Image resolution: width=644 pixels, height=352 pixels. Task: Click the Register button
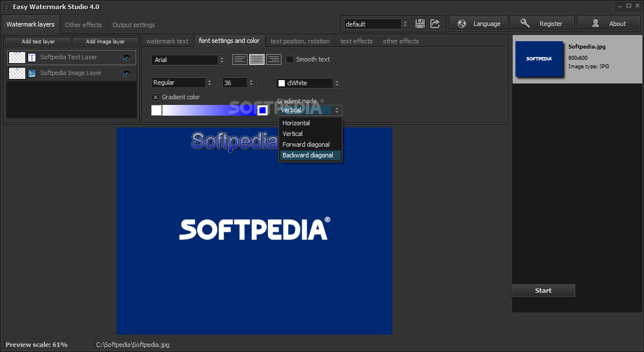pyautogui.click(x=542, y=24)
